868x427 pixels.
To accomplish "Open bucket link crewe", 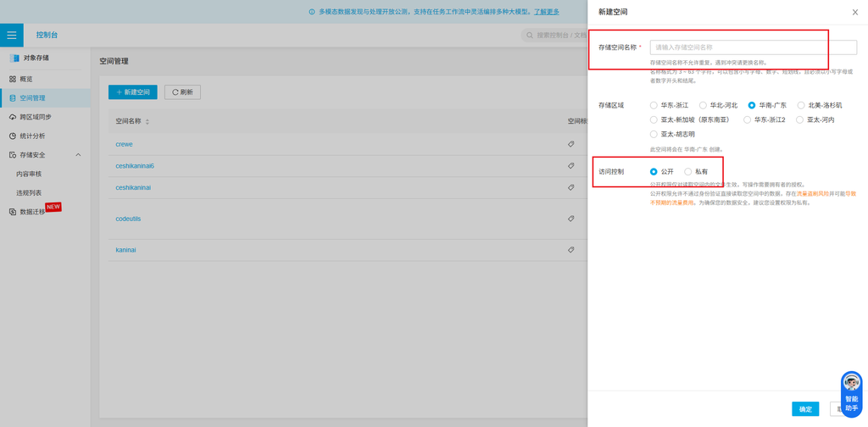I will (x=124, y=144).
